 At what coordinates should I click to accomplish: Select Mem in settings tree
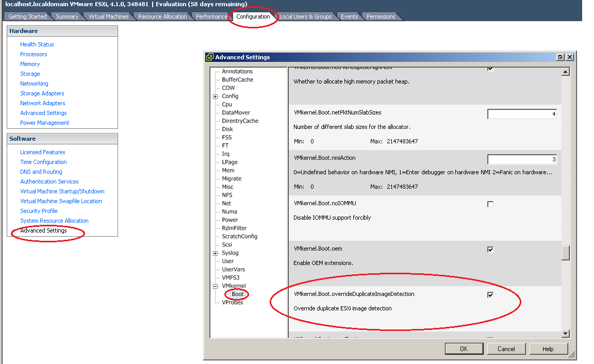[x=228, y=171]
